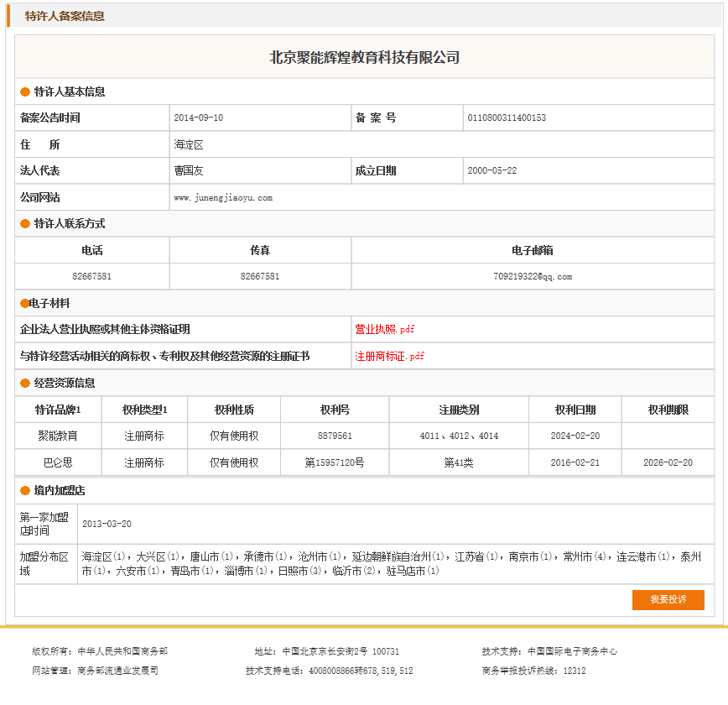Viewport: 728px width, 705px height.
Task: Click the 权利期限 date 2026-02-20
Action: 668,462
